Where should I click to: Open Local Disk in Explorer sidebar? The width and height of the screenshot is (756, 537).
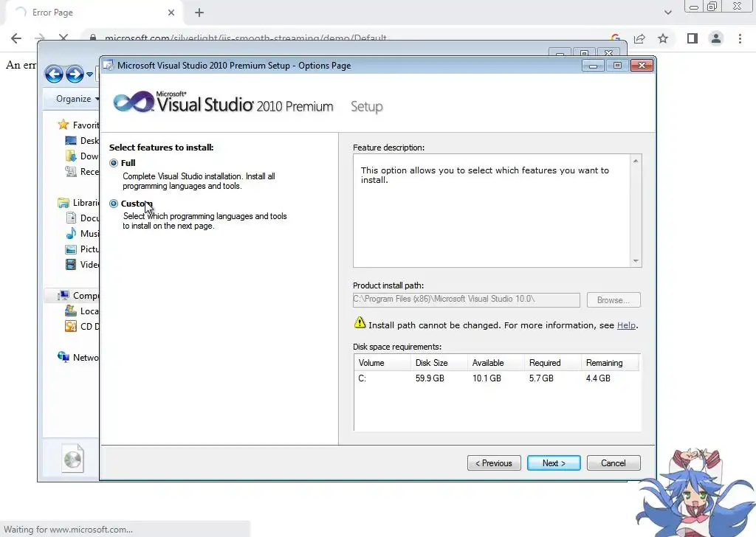(82, 311)
